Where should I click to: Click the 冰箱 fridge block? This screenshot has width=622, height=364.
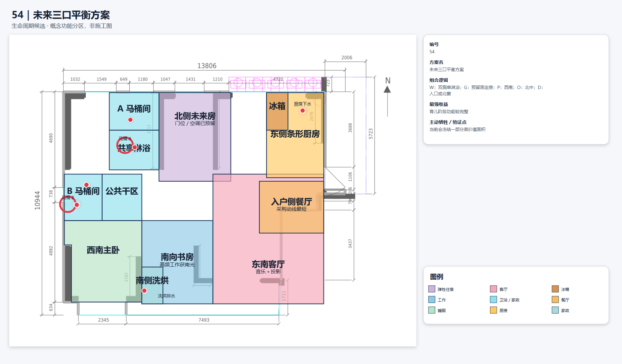point(277,111)
